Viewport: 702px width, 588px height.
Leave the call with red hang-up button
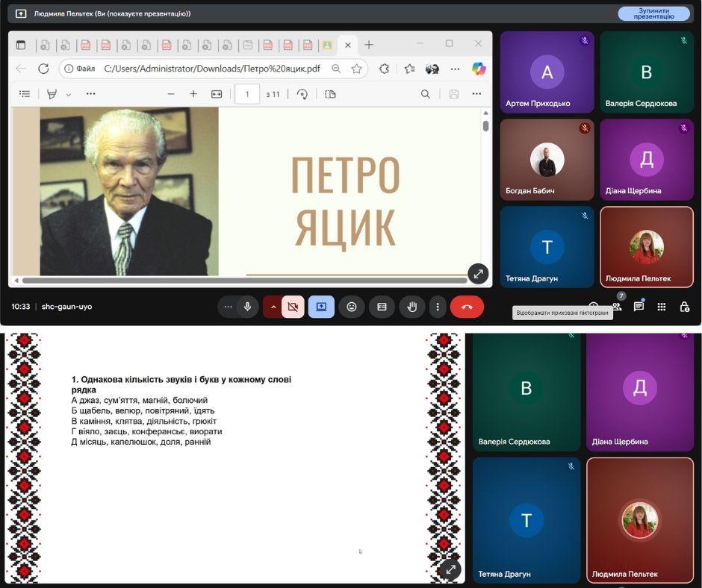pos(467,307)
